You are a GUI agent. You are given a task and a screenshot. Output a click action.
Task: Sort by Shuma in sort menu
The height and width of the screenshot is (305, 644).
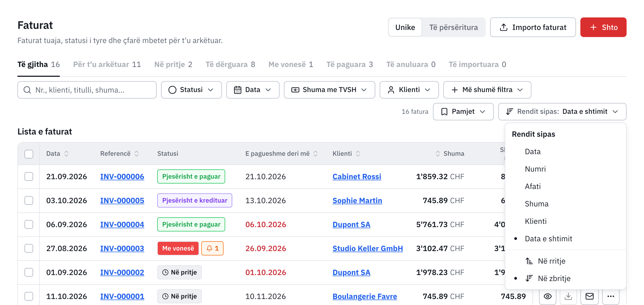(566, 204)
